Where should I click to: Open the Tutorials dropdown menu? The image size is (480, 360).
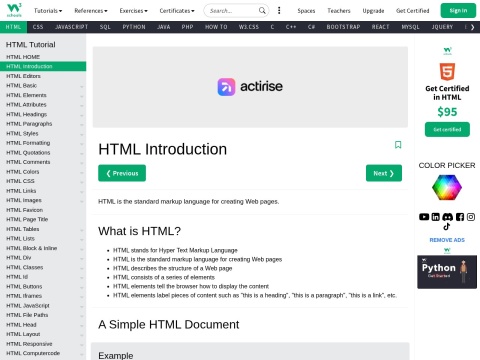pos(48,11)
